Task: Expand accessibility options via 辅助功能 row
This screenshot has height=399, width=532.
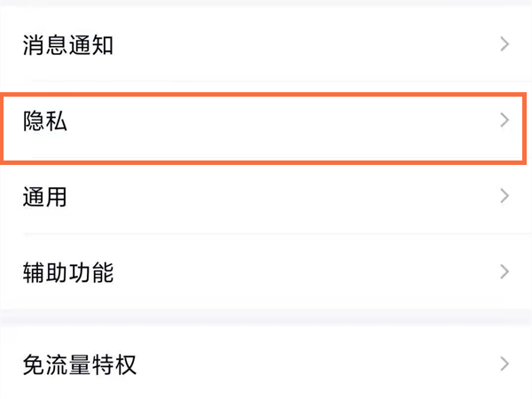Action: pos(266,272)
